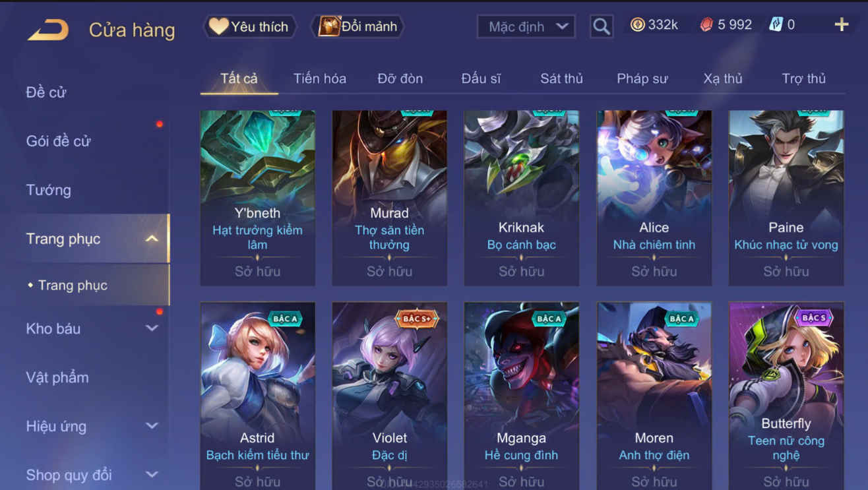Click the blue voucher ticket icon
Image resolution: width=868 pixels, height=490 pixels.
coord(776,25)
